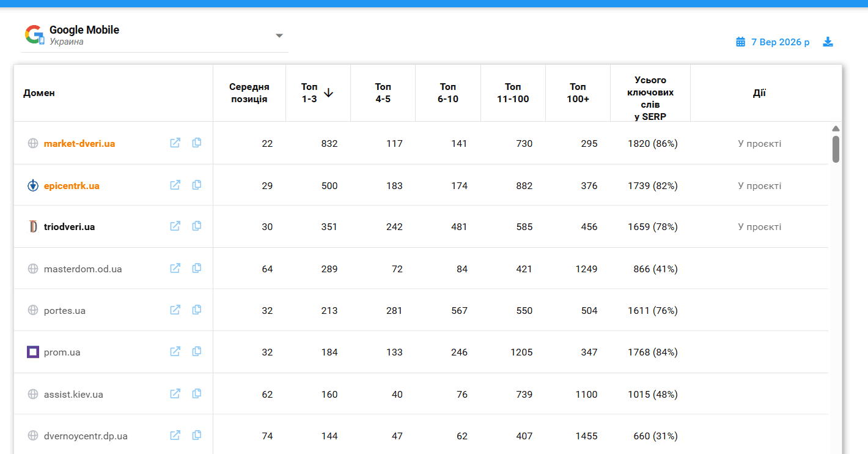This screenshot has width=868, height=454.
Task: Click У проєкті in market-dveri.ua row
Action: coord(759,144)
